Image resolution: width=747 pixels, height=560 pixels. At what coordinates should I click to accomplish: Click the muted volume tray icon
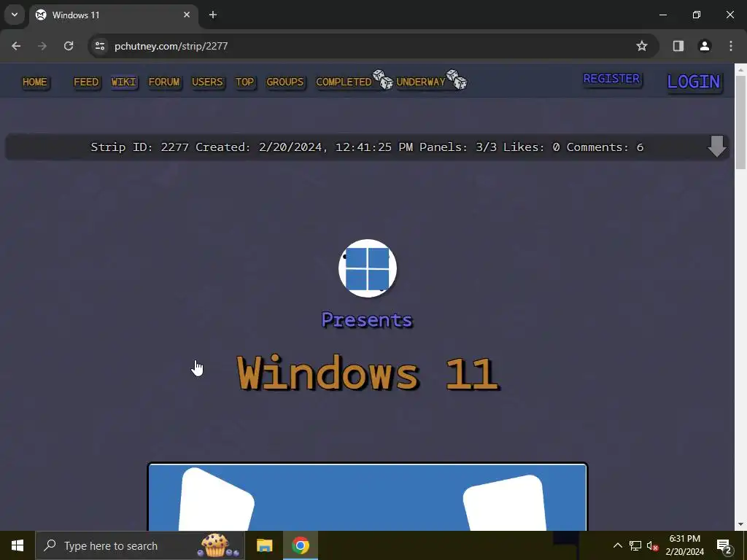pyautogui.click(x=652, y=545)
